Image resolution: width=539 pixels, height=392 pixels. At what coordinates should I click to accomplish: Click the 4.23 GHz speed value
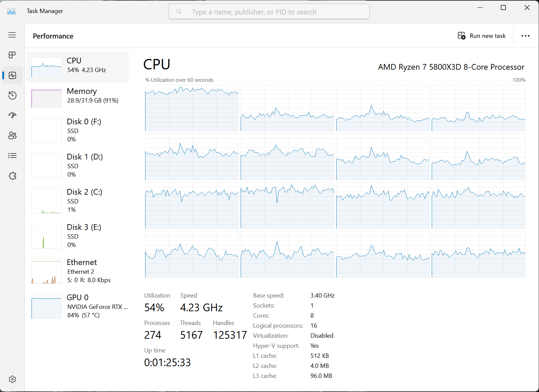click(x=201, y=308)
